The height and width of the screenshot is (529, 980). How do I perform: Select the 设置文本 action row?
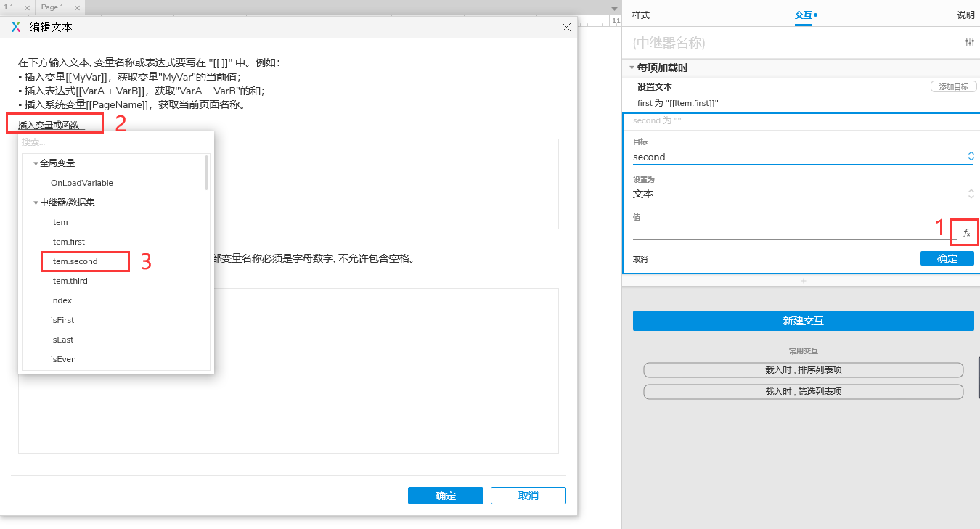click(x=655, y=86)
